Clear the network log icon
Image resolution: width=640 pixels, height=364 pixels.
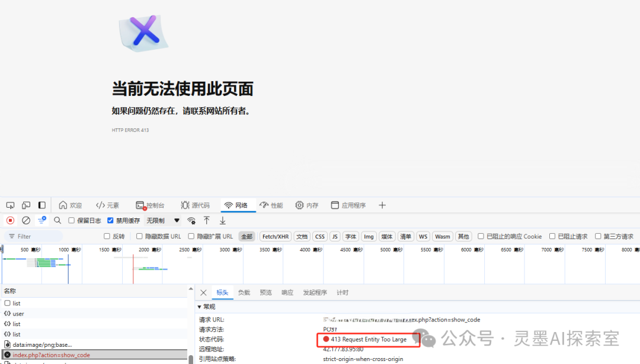tap(26, 221)
